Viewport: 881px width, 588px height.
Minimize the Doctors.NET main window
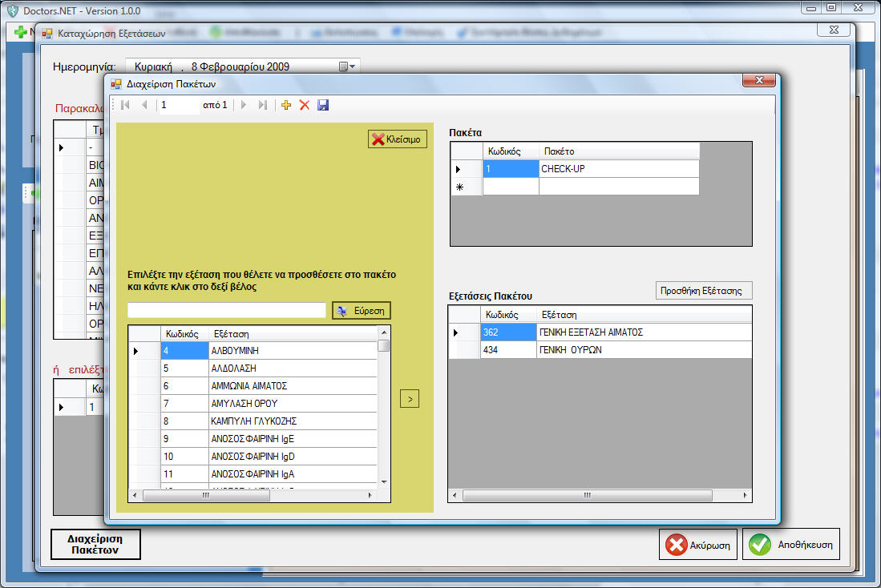click(x=810, y=8)
